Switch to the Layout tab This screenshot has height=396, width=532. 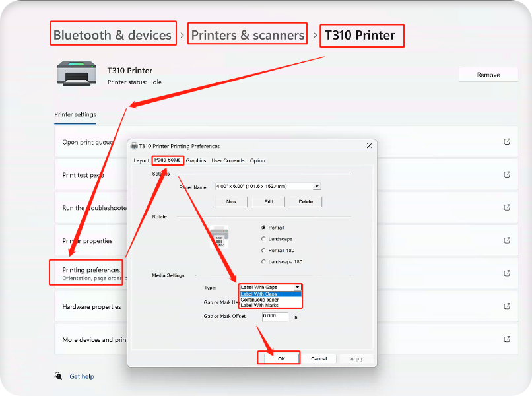[141, 160]
